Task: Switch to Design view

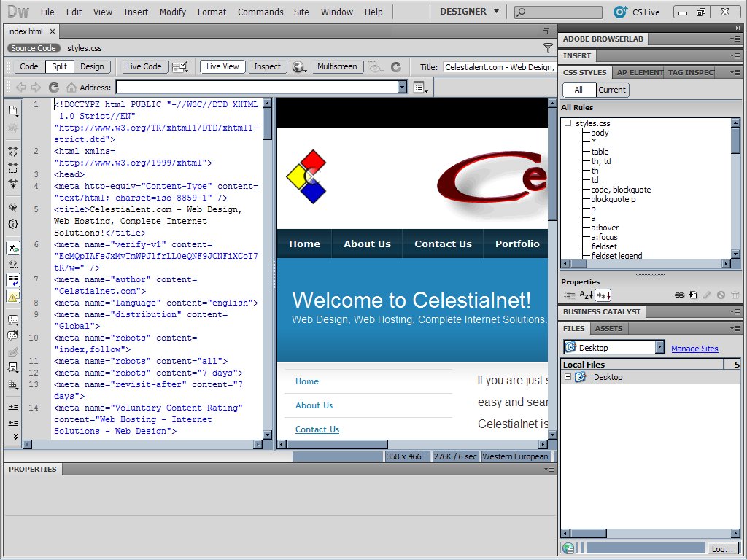Action: [92, 66]
